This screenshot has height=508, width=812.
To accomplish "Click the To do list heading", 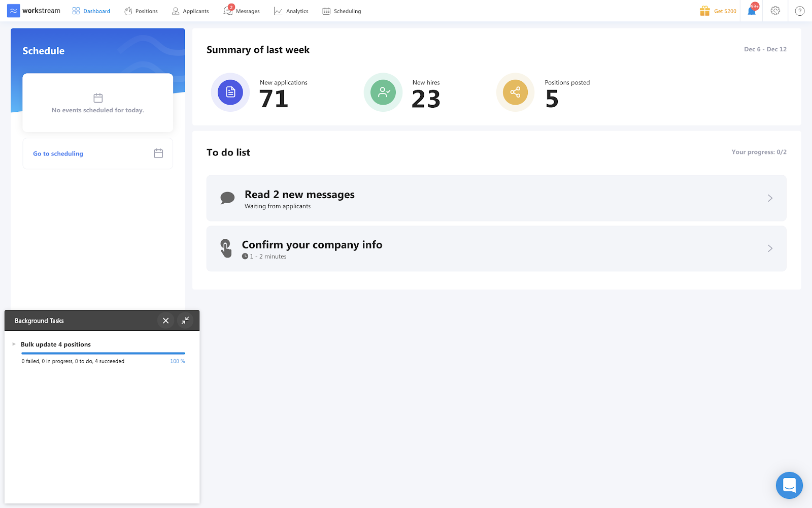I will tap(228, 152).
